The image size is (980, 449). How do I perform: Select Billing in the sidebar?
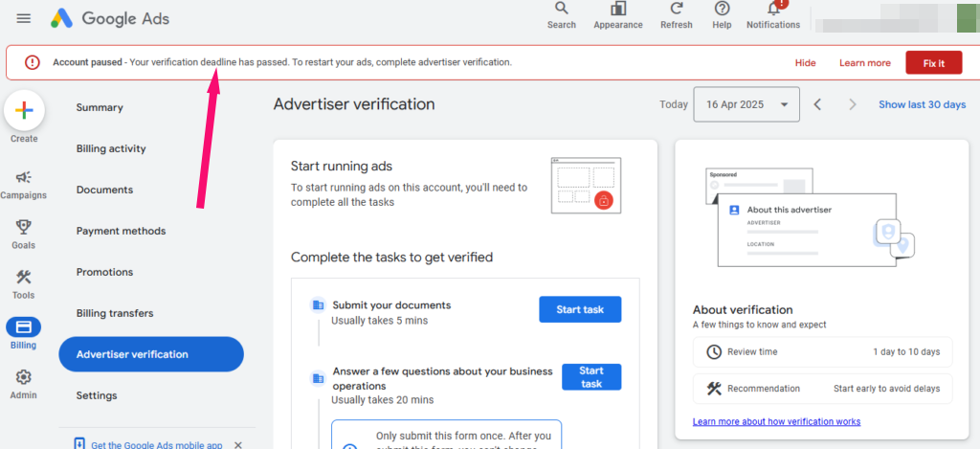pyautogui.click(x=23, y=333)
